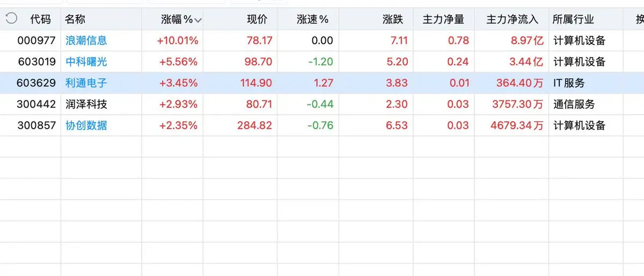Open the 协创数据 stock link

coord(86,125)
